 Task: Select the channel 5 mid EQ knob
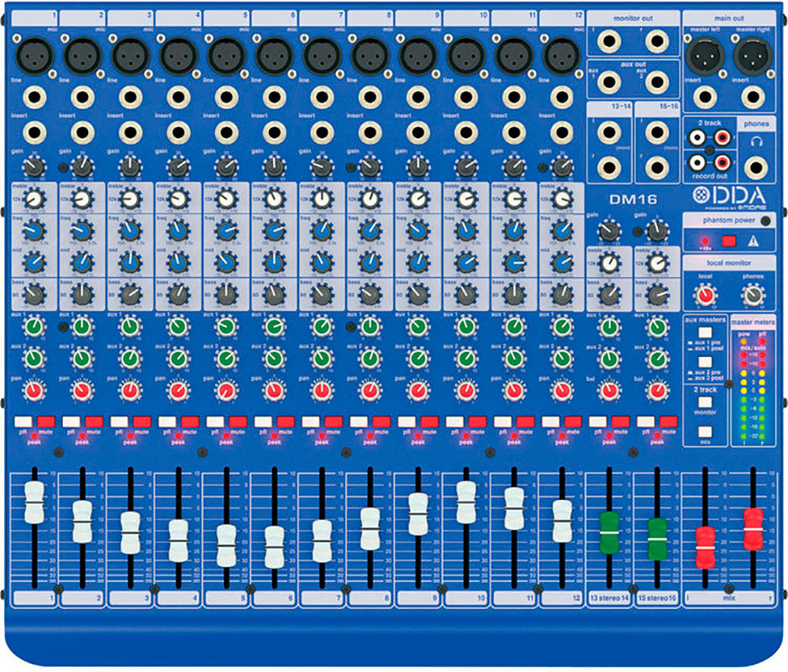coord(225,262)
